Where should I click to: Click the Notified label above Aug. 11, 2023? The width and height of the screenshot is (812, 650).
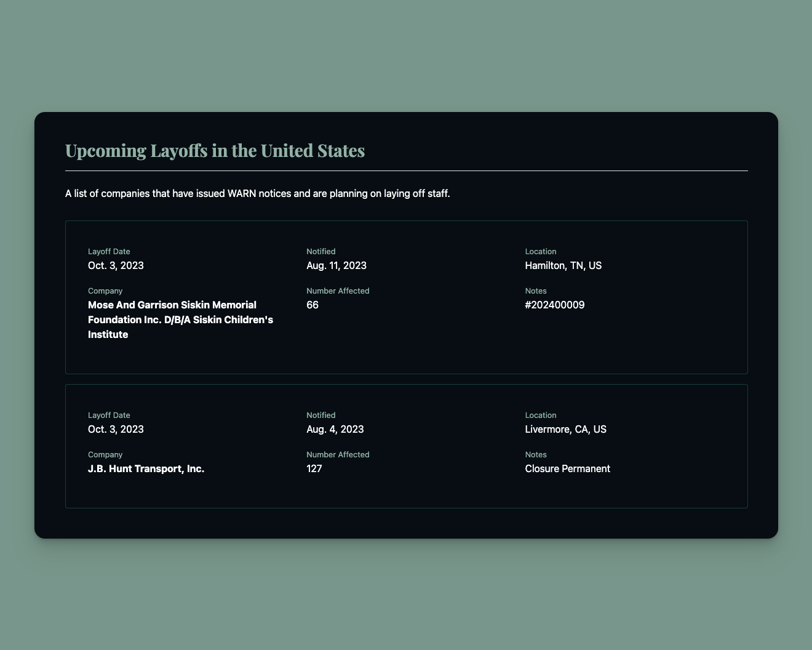[x=321, y=251]
